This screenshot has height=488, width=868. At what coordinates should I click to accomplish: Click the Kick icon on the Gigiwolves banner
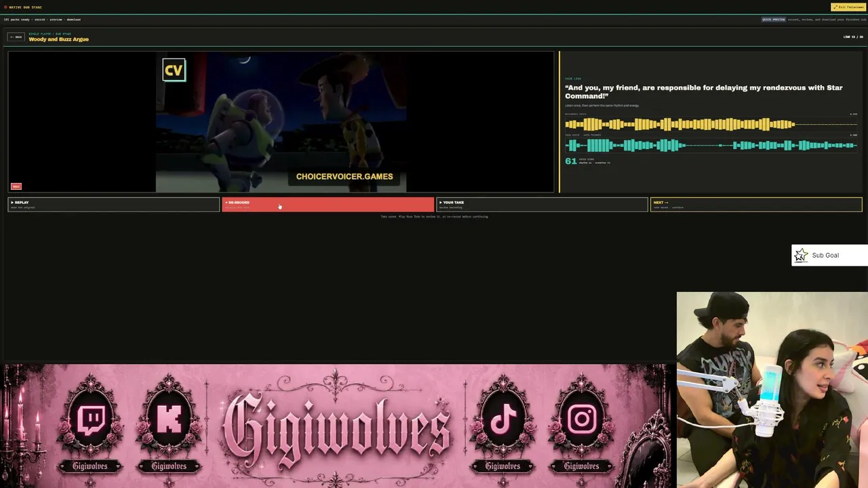(x=168, y=420)
